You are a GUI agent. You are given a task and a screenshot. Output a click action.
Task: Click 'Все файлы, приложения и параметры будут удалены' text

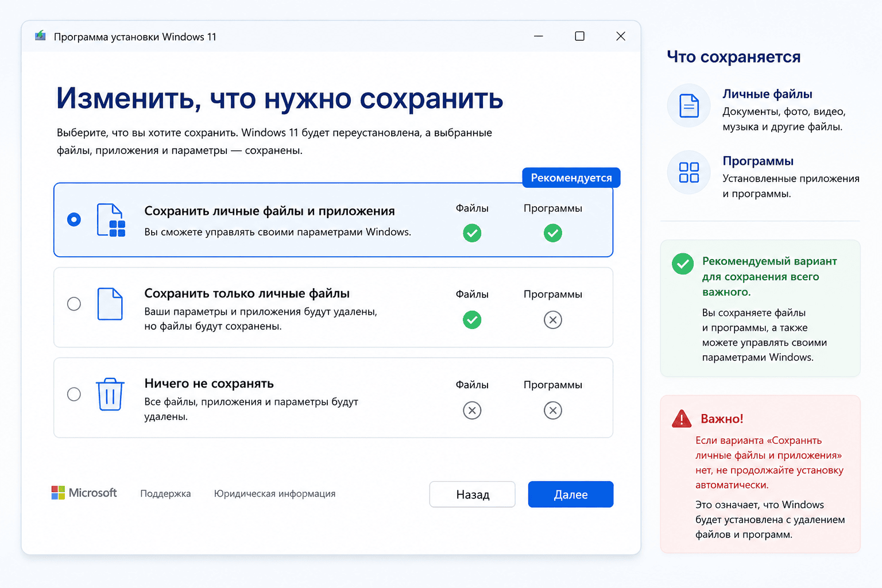tap(251, 409)
